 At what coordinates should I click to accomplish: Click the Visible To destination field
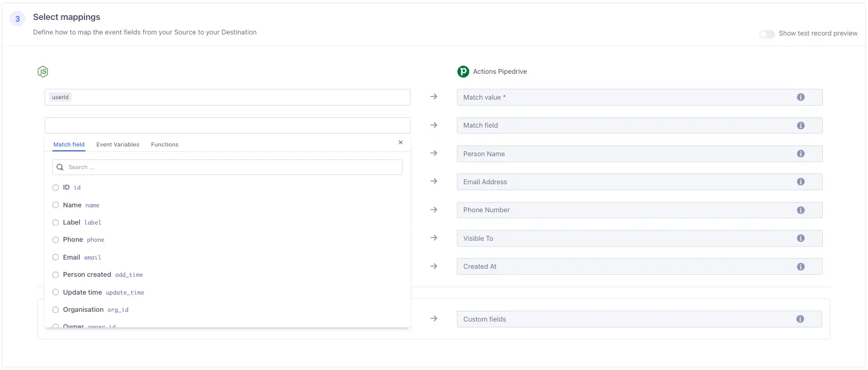640,239
